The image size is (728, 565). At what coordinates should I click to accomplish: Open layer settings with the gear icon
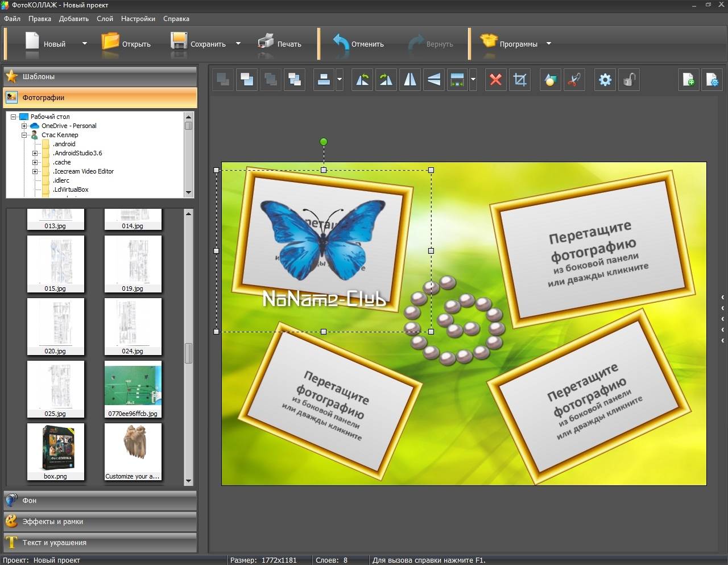tap(605, 80)
